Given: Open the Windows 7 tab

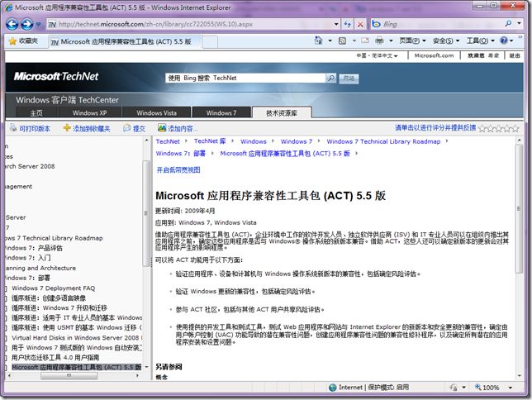Looking at the screenshot, I should click(221, 113).
